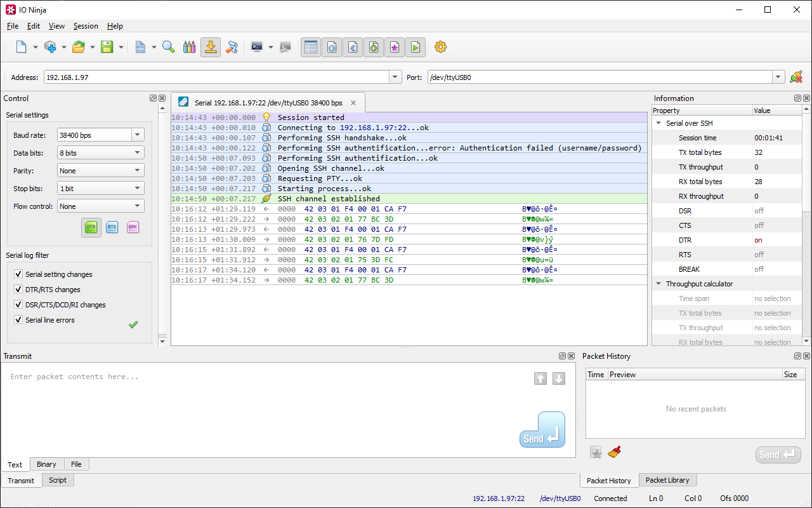The height and width of the screenshot is (508, 812).
Task: Switch to the Packet Library tab
Action: pos(667,480)
